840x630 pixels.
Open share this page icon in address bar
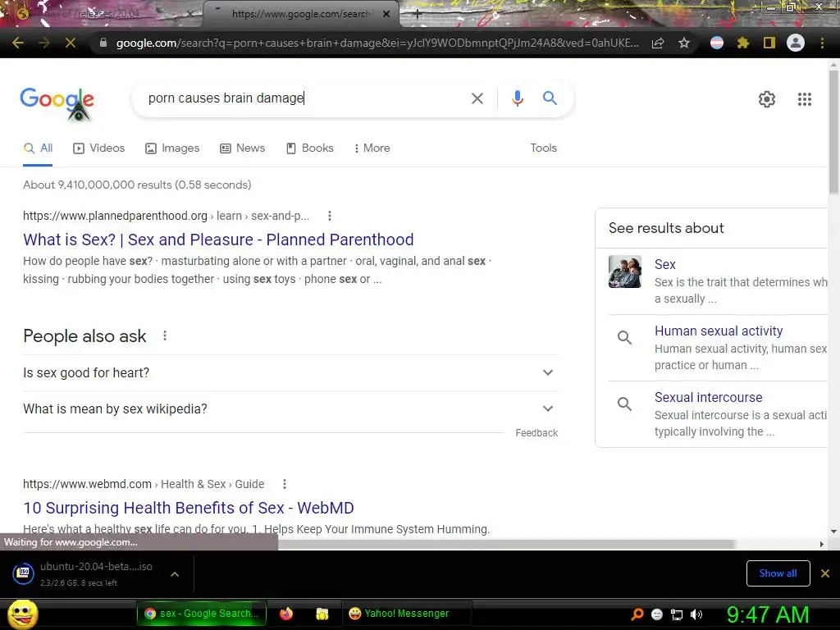pyautogui.click(x=658, y=43)
